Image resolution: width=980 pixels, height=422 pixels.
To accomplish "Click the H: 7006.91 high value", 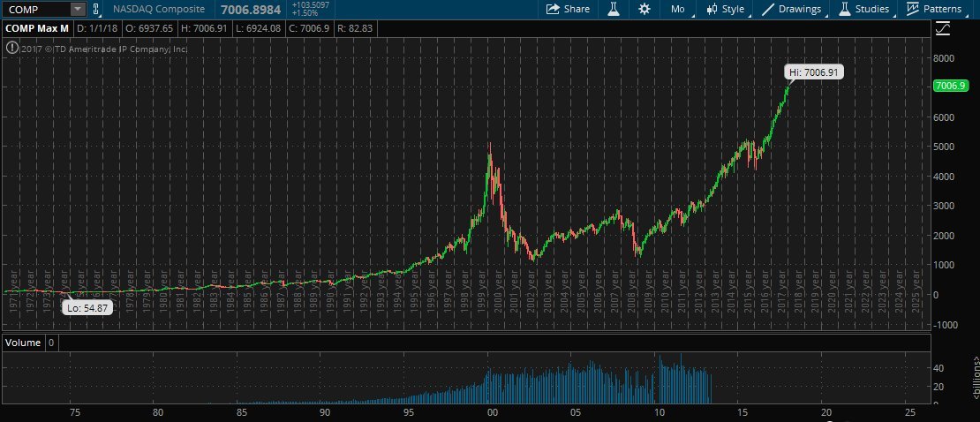I will (x=204, y=28).
